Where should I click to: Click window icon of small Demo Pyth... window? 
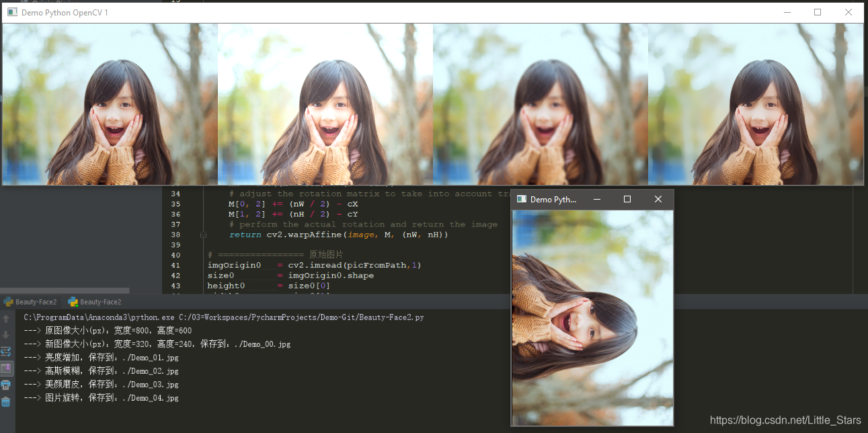(521, 199)
